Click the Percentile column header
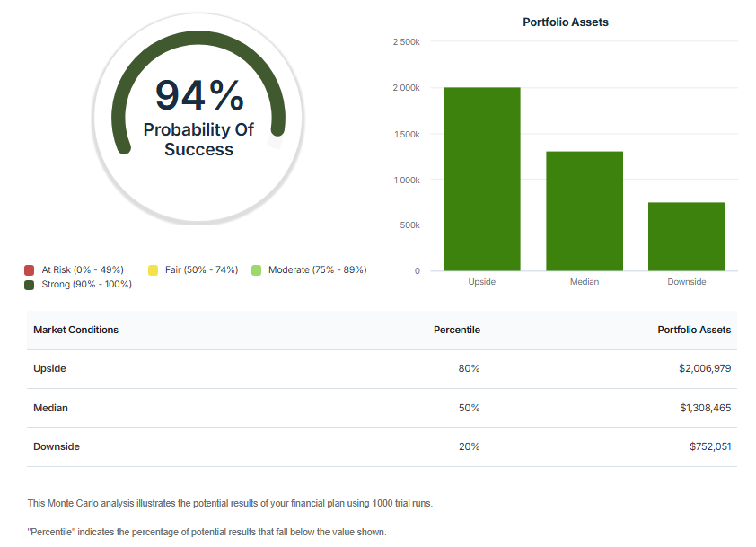This screenshot has width=756, height=547. pos(456,330)
